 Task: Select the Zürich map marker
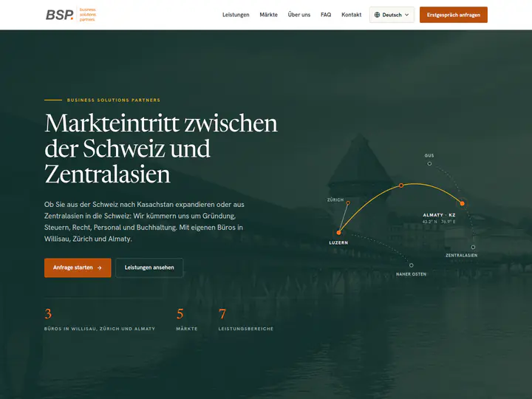tap(348, 203)
